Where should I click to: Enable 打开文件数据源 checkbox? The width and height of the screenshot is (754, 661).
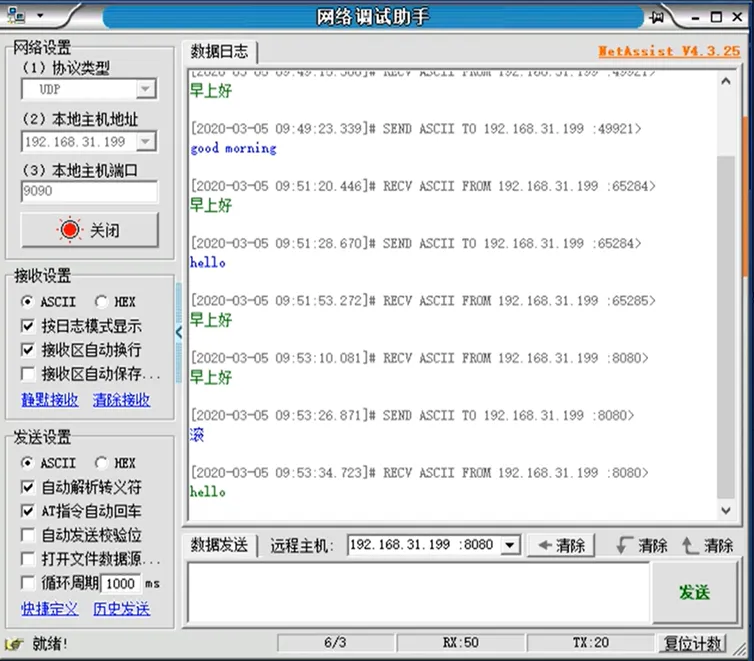pyautogui.click(x=28, y=559)
